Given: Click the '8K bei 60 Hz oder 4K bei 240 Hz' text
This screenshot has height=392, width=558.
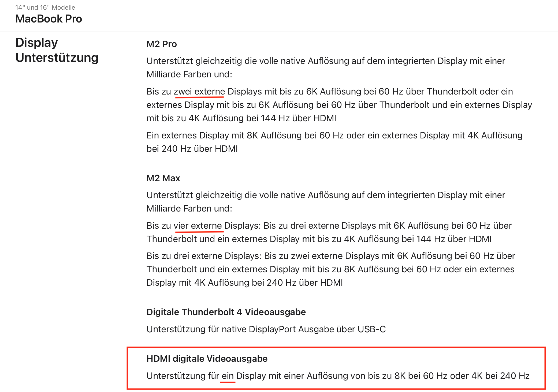Looking at the screenshot, I should coord(462,376).
